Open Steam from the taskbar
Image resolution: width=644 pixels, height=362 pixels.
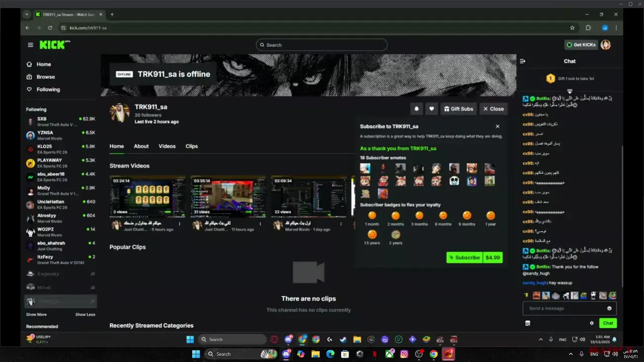coord(343,339)
